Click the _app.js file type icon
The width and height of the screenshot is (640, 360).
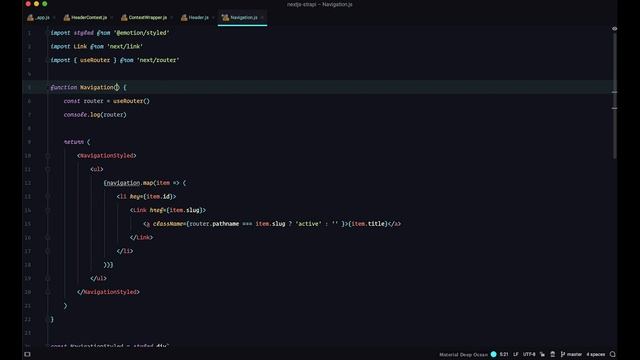pos(30,17)
